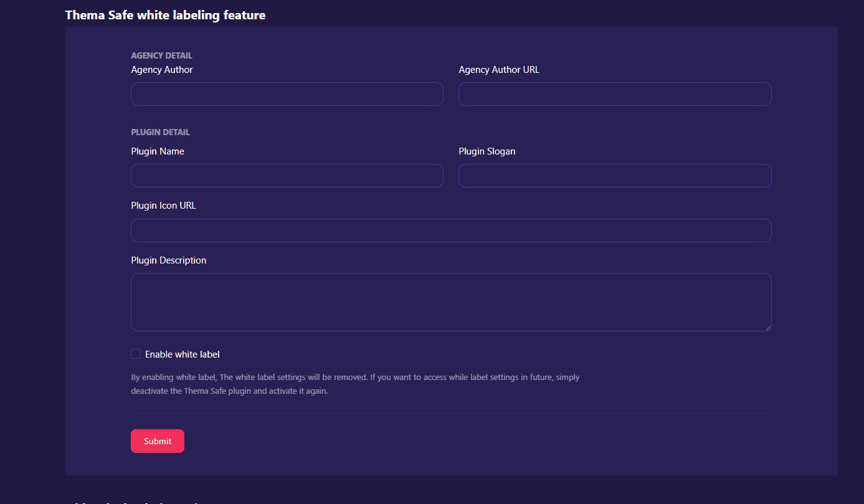Screen dimensions: 864x504
Task: Focus the Agency Author URL text box
Action: [x=615, y=94]
